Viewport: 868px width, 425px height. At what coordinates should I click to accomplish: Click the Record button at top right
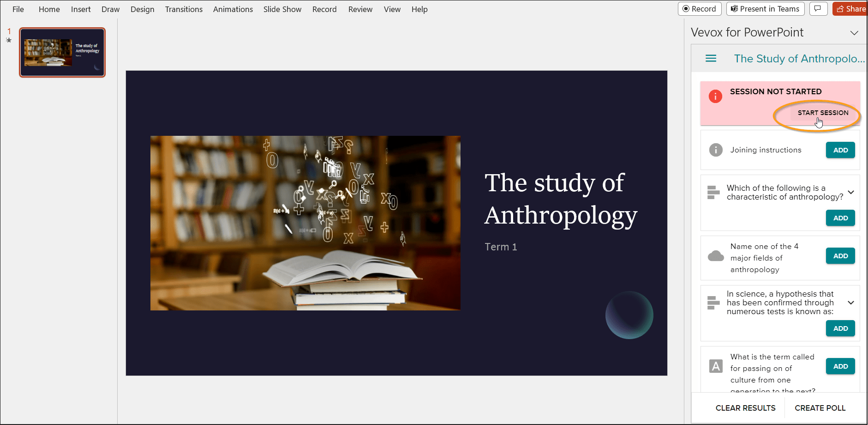700,9
